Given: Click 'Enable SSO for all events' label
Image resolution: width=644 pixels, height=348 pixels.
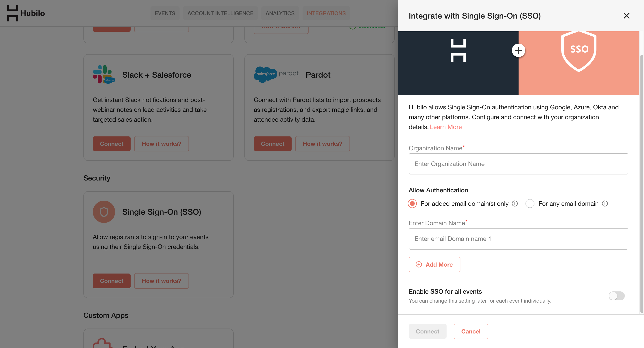Looking at the screenshot, I should (x=445, y=291).
